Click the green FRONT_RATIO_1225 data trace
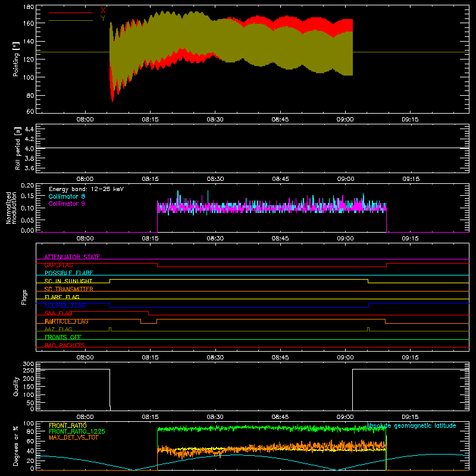This screenshot has height=476, width=476. coord(272,428)
